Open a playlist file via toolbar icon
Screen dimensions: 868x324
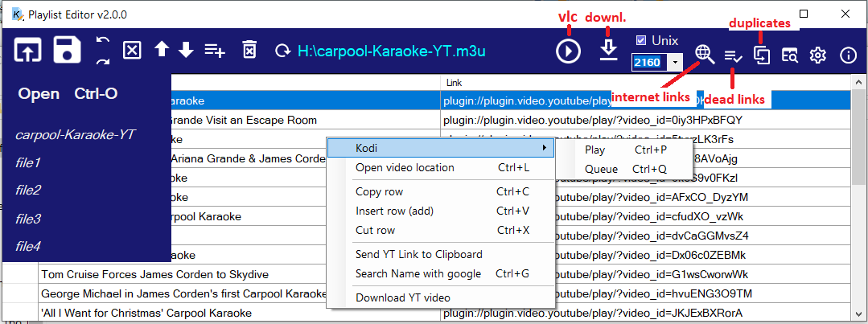tap(28, 51)
